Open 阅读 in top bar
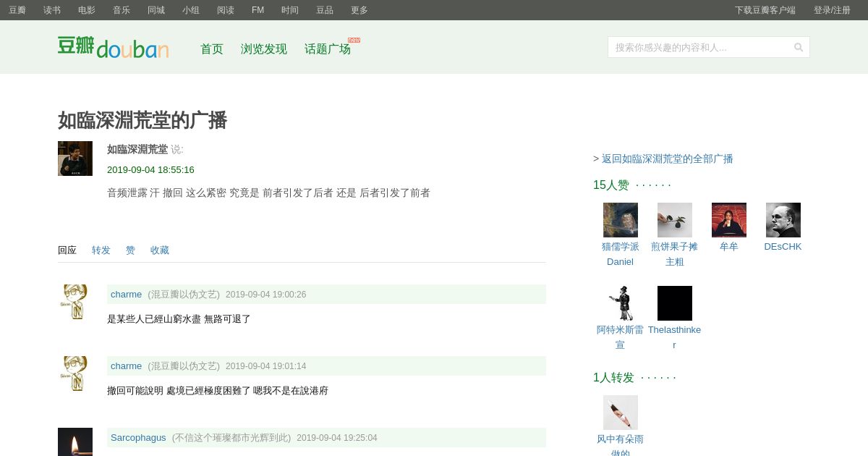 pos(226,10)
